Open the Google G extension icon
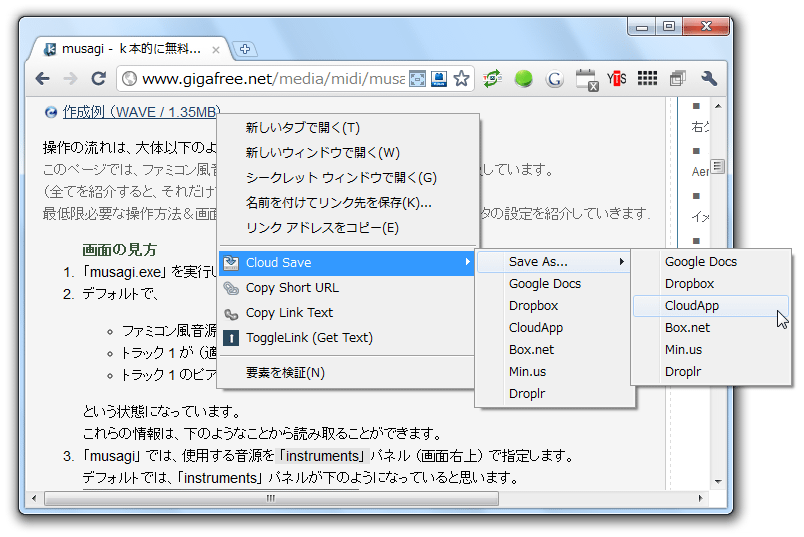804x537 pixels. pyautogui.click(x=554, y=79)
